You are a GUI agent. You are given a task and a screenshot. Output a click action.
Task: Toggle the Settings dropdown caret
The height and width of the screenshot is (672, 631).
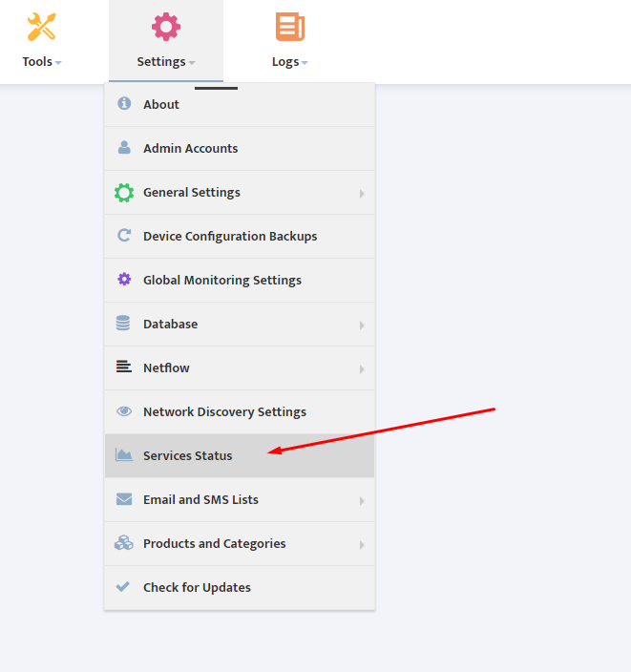pos(192,63)
